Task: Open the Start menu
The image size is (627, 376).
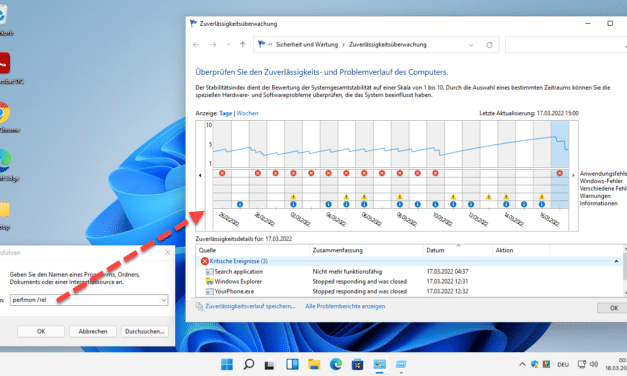Action: click(227, 364)
